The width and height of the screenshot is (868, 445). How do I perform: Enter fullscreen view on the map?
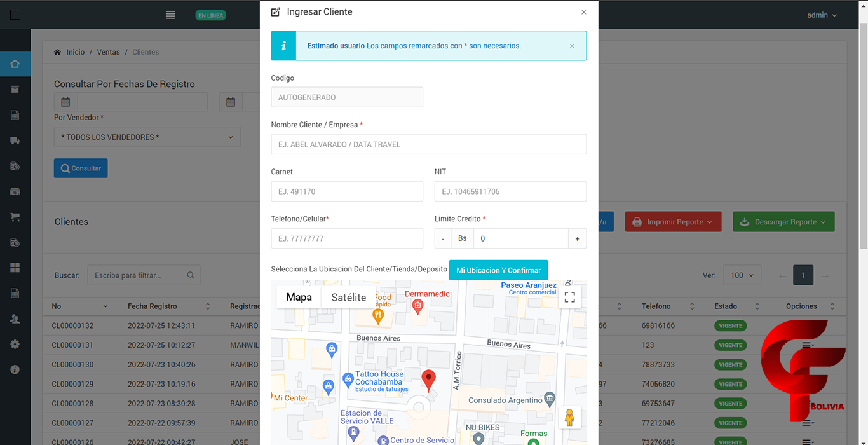[569, 297]
